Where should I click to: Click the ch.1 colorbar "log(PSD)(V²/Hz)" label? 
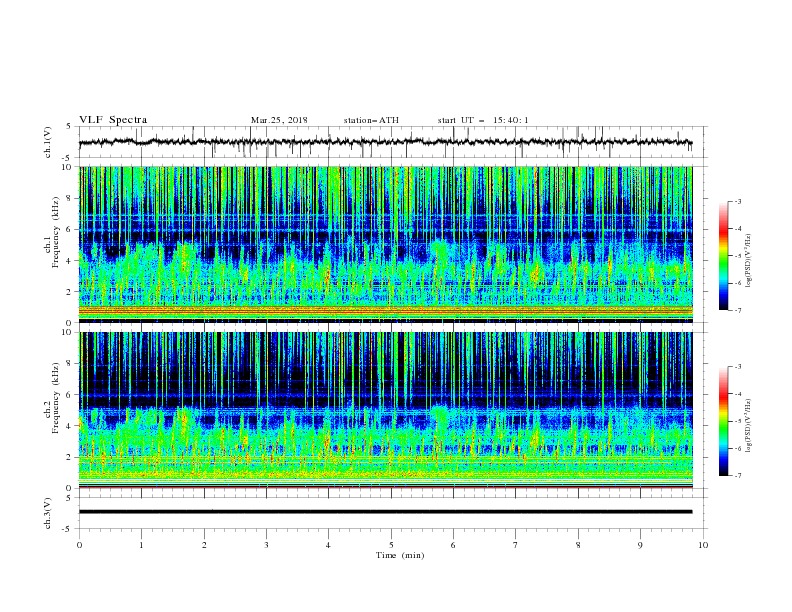[x=749, y=261]
